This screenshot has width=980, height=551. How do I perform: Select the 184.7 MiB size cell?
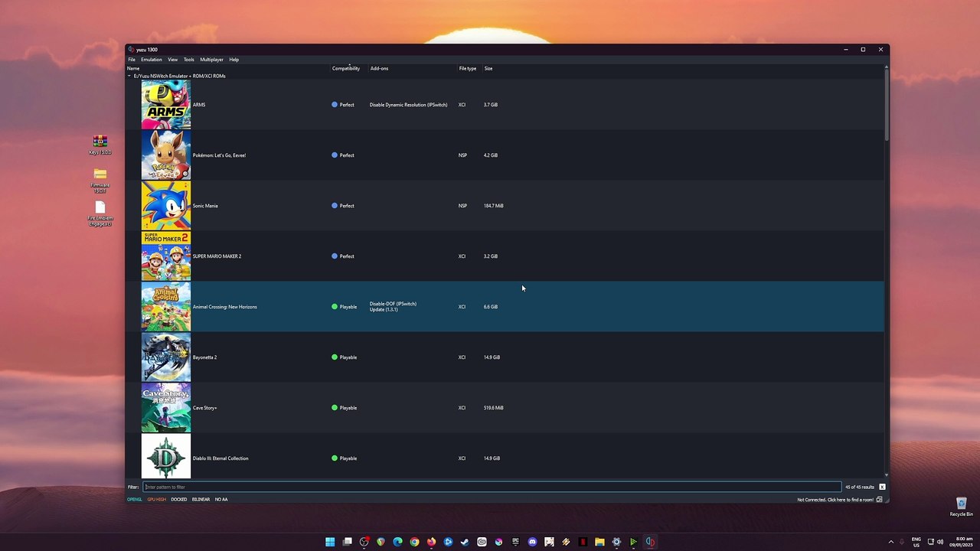[493, 206]
